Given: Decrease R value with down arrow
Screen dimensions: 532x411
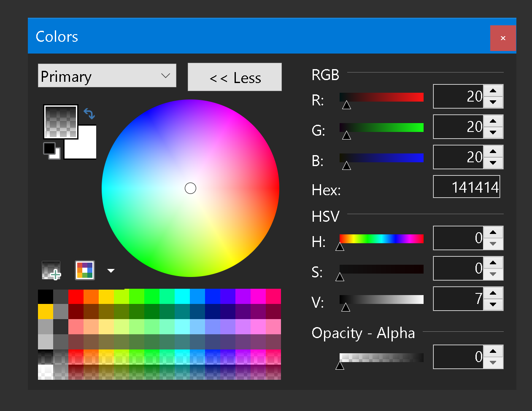Looking at the screenshot, I should (x=493, y=102).
